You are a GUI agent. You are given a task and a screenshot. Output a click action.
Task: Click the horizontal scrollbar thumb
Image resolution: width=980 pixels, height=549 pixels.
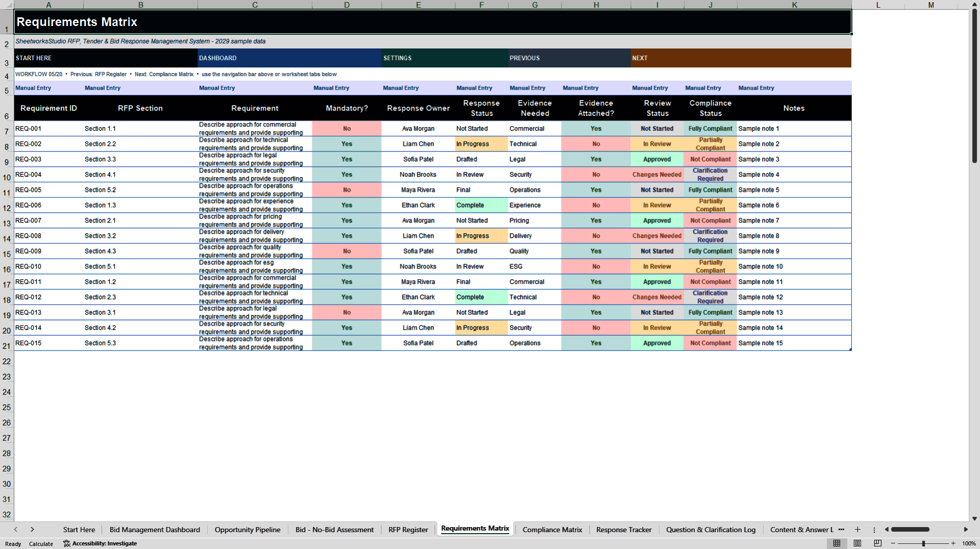point(910,530)
